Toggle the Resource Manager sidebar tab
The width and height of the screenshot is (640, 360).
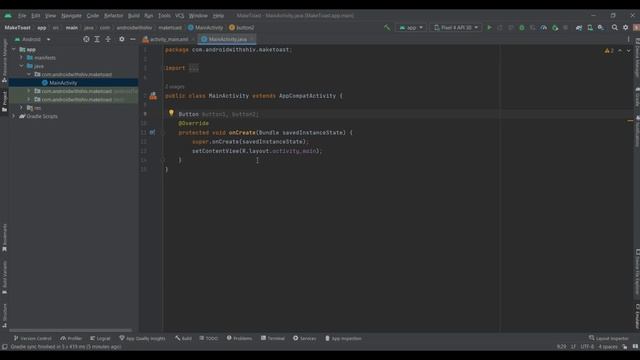click(4, 61)
